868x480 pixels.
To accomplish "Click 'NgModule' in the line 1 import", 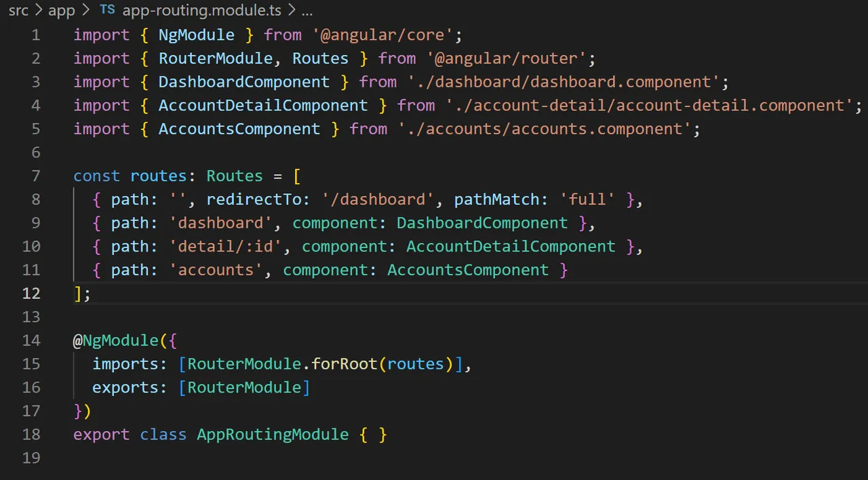I will [197, 35].
